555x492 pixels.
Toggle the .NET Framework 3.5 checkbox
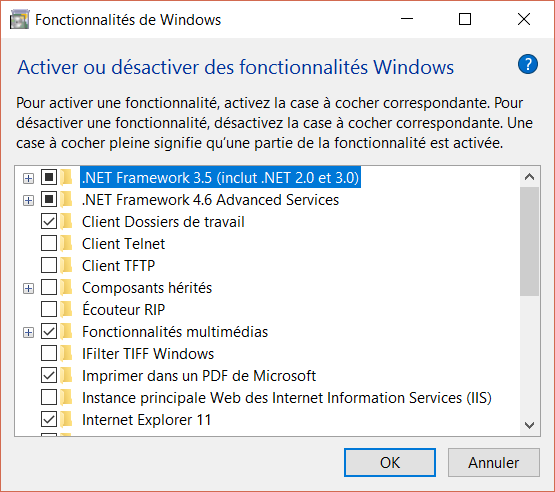[49, 177]
